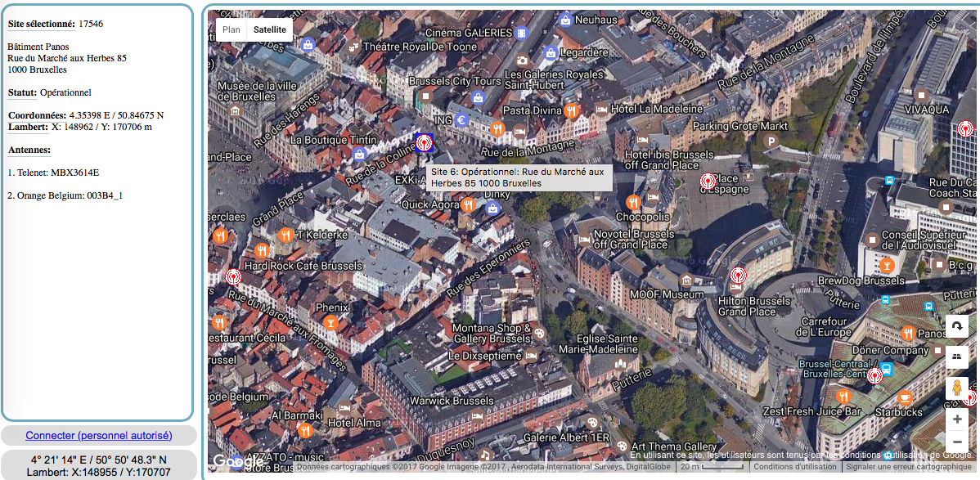Click the Google logo on map
The height and width of the screenshot is (480, 980).
tap(236, 461)
